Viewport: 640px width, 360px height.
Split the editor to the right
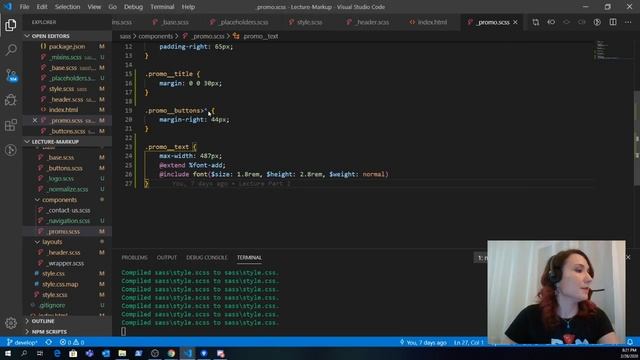click(x=613, y=22)
